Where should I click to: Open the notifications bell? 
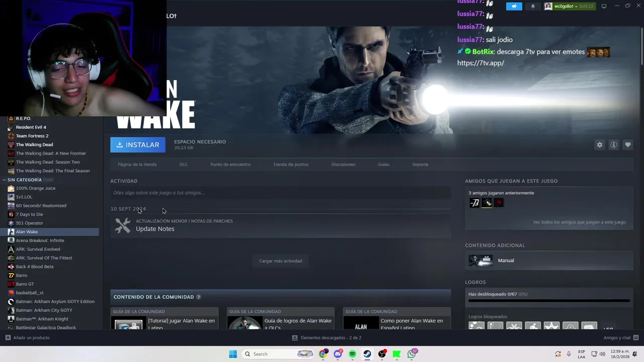point(533,7)
